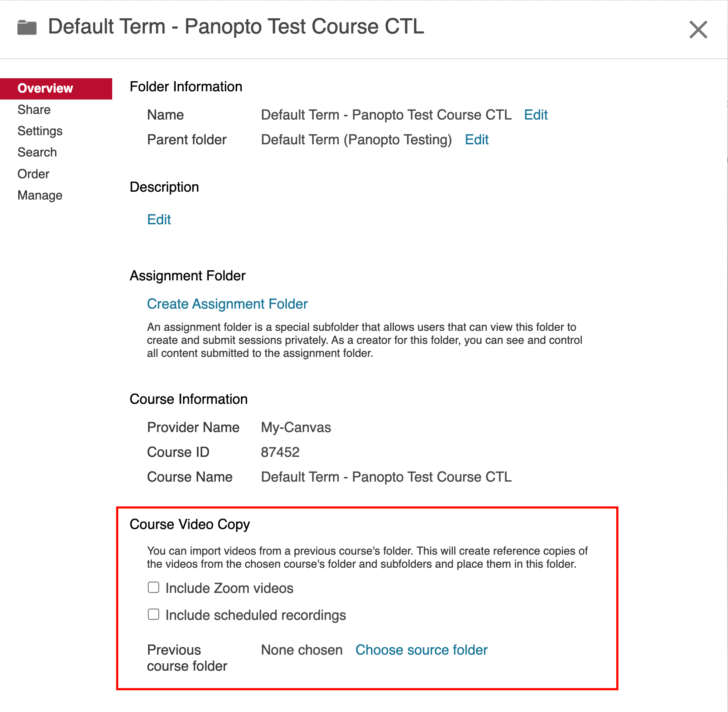
Task: Click the None chosen source folder text
Action: pos(302,650)
